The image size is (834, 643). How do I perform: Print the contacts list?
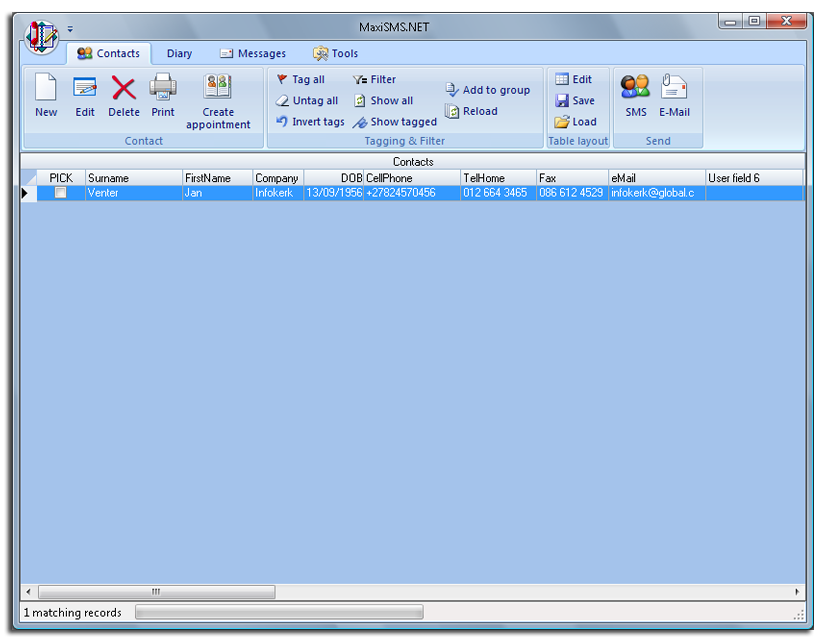(163, 95)
